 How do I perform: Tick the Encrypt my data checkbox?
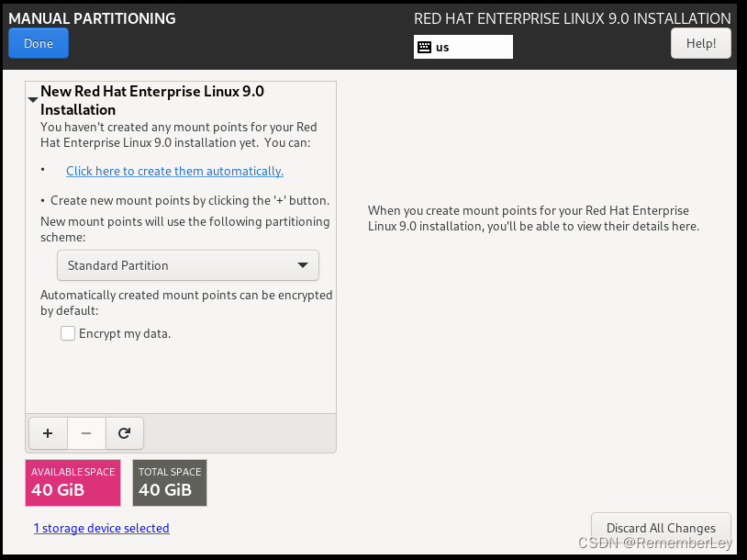tap(68, 333)
